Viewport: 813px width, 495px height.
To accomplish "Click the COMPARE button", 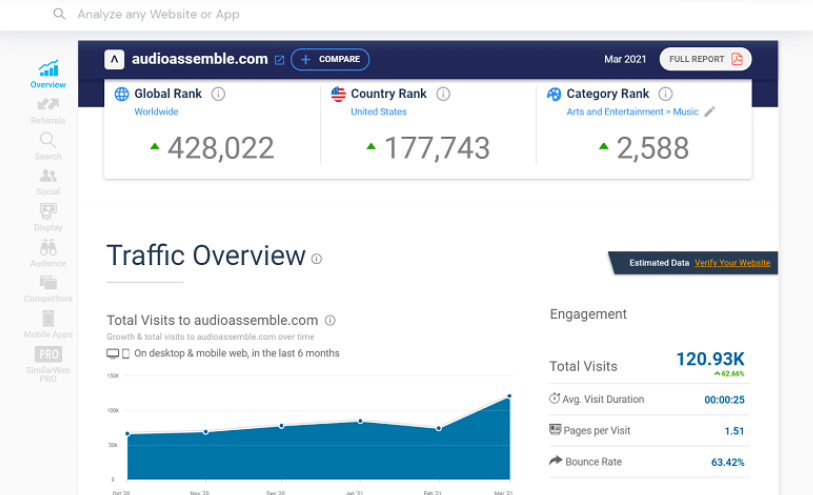I will [x=330, y=59].
